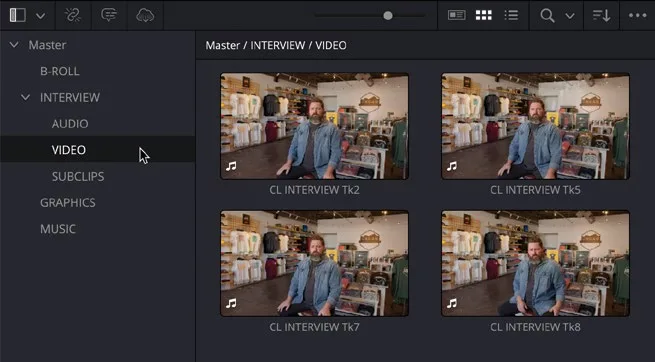Select the CL INTERVIEW Tk2 thumbnail

pyautogui.click(x=315, y=126)
